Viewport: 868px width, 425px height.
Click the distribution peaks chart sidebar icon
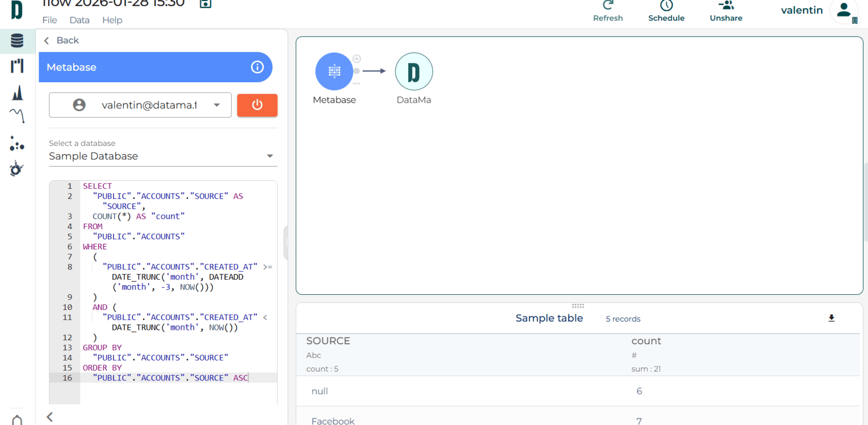[17, 93]
